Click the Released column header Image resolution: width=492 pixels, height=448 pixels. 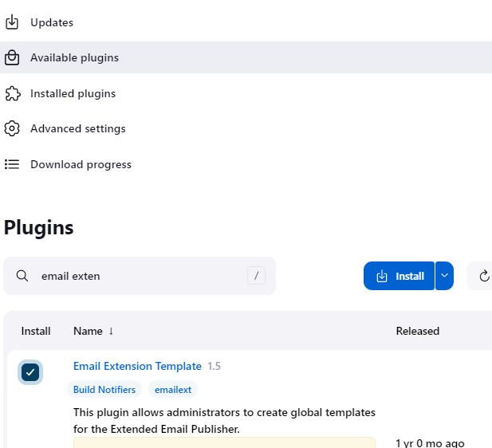point(417,331)
